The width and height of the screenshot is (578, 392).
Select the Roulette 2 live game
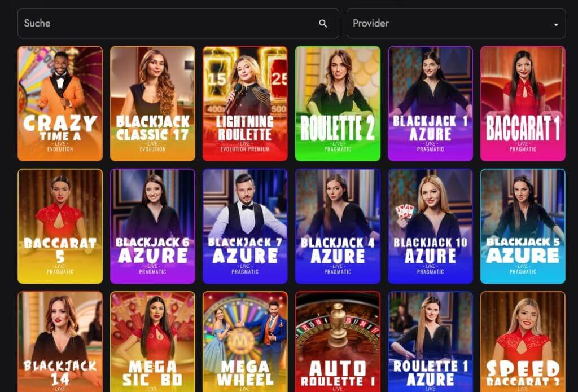click(x=338, y=104)
